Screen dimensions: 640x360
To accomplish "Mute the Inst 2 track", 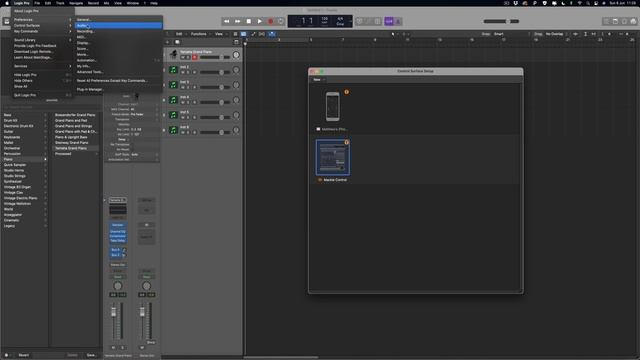I will (183, 72).
